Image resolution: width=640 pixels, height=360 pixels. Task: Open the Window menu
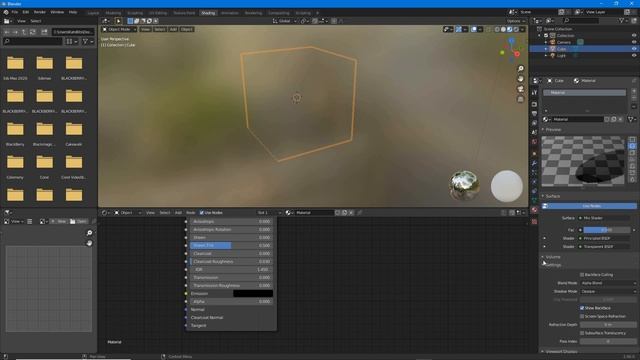pos(57,12)
